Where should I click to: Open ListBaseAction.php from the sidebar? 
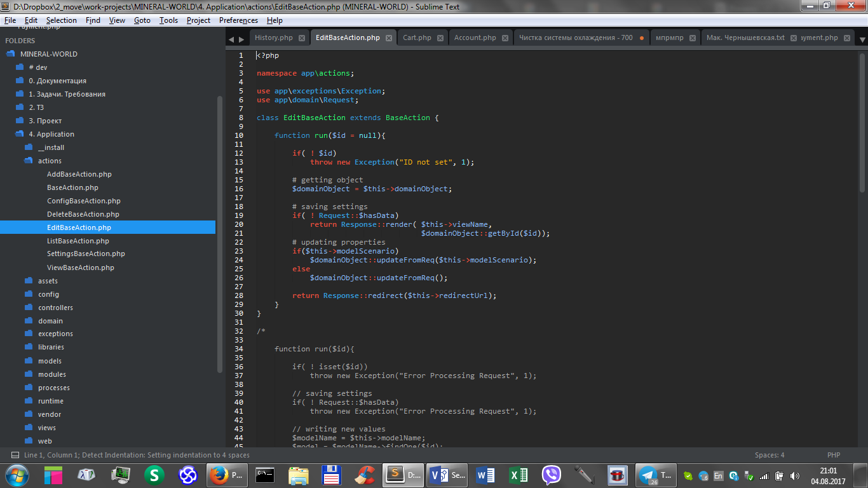[78, 241]
